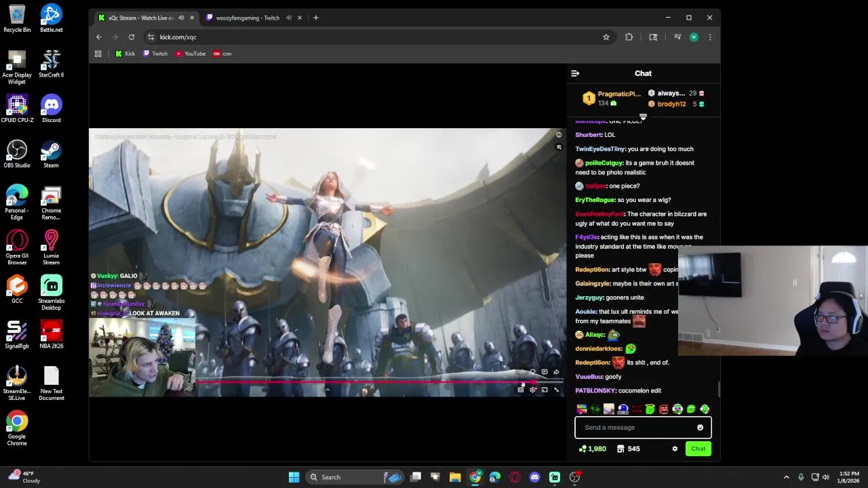Open Streamlabs Desktop shortcut

51,293
